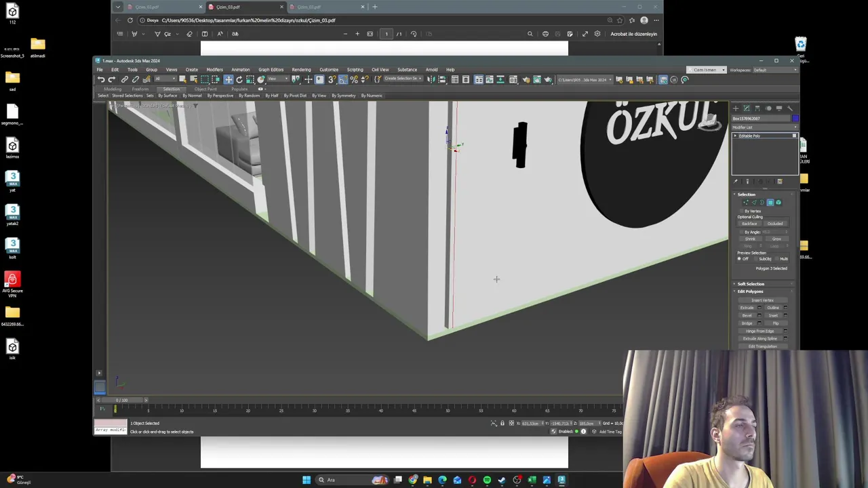Activate the Select and Rotate tool

[239, 79]
